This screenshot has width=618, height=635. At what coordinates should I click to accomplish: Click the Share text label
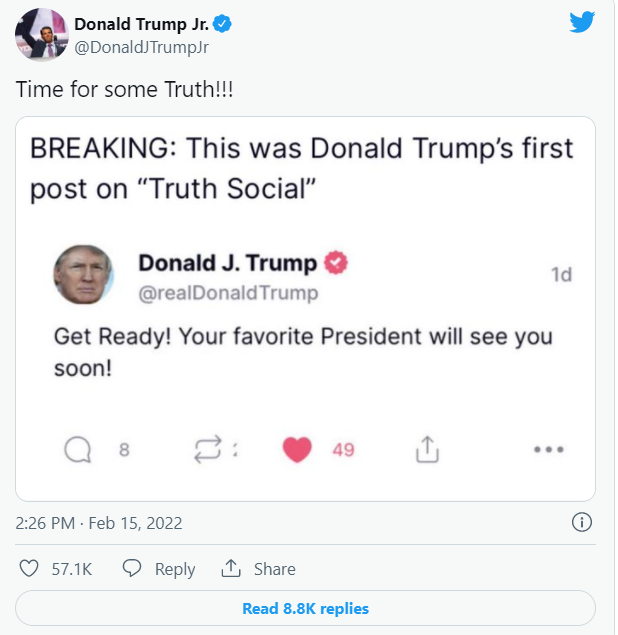[275, 569]
